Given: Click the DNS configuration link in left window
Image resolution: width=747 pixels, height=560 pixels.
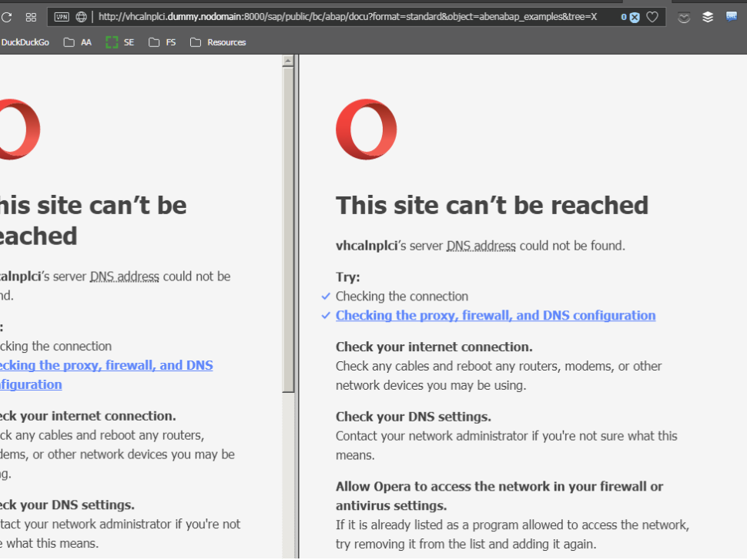Looking at the screenshot, I should point(107,365).
